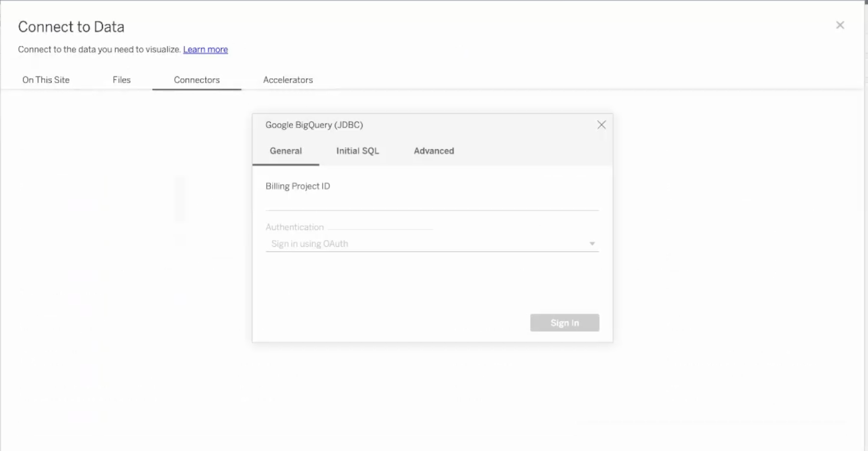Expand the Authentication dropdown arrow

pyautogui.click(x=592, y=244)
